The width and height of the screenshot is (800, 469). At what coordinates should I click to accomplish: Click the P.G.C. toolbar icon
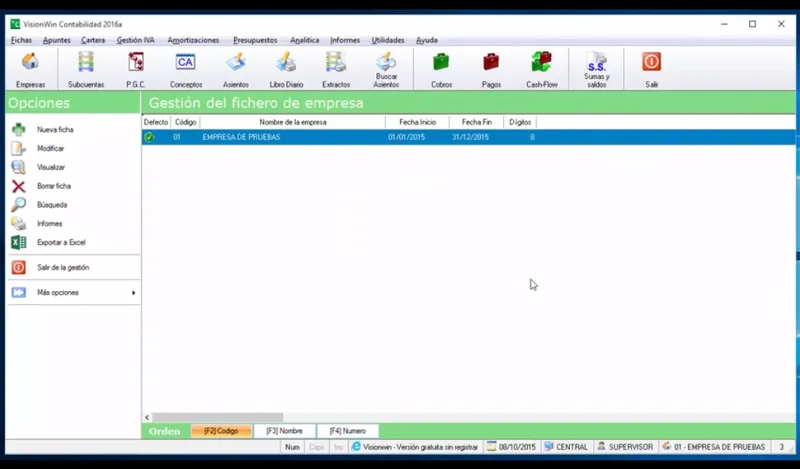click(x=136, y=69)
